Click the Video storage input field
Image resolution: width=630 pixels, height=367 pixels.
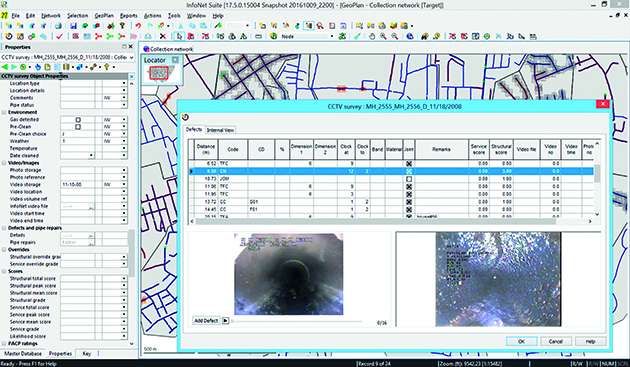click(x=78, y=185)
